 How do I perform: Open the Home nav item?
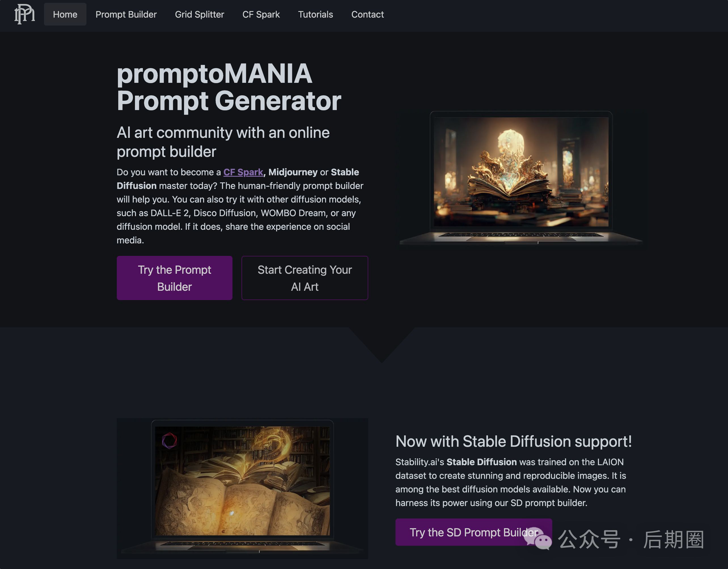tap(65, 14)
